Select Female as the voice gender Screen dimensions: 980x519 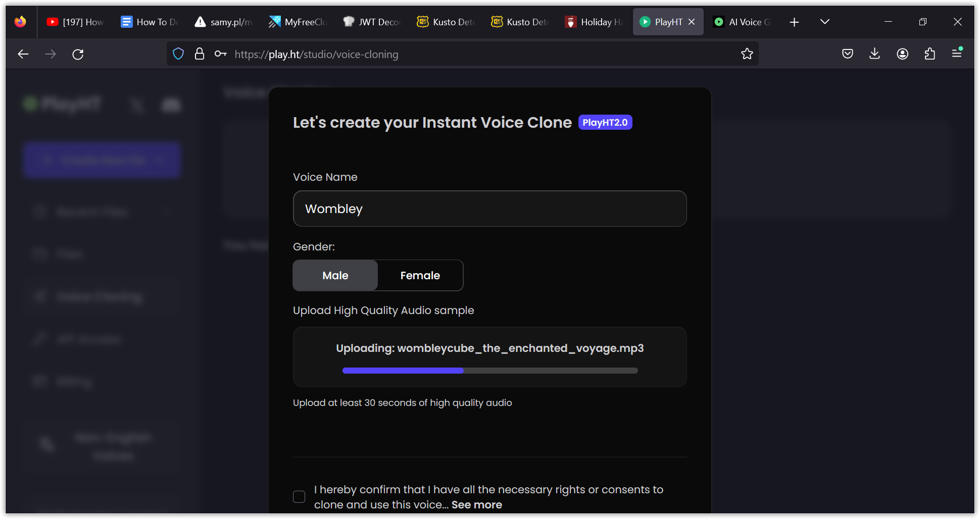point(420,275)
